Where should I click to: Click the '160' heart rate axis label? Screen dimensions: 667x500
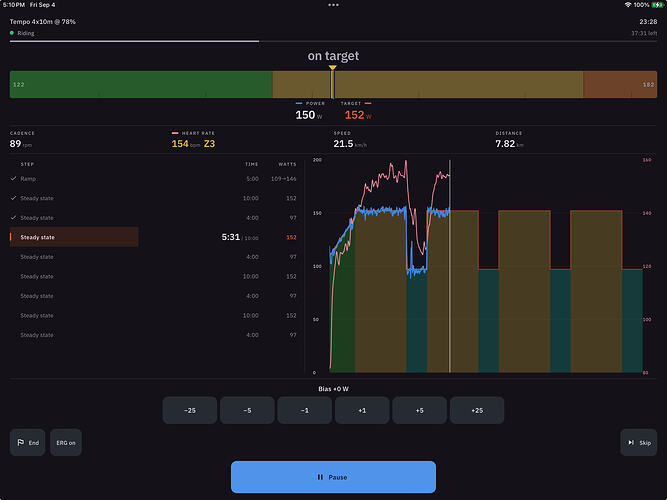click(647, 160)
